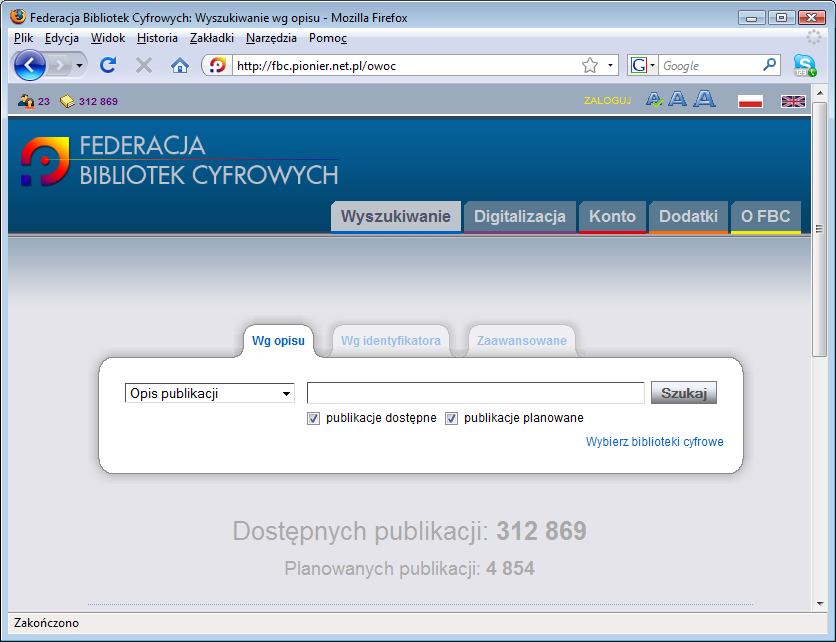Image resolution: width=836 pixels, height=642 pixels.
Task: Switch to the Digitalizacja tab
Action: pos(520,216)
